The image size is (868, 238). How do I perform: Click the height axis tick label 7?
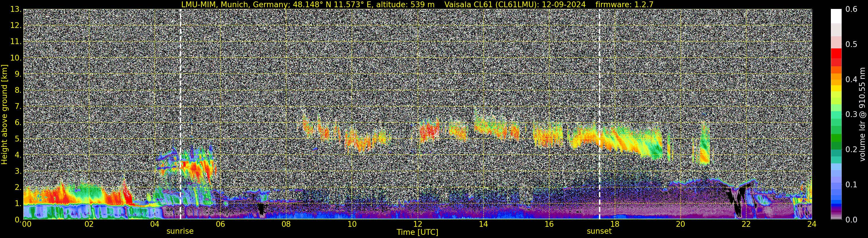pos(18,107)
